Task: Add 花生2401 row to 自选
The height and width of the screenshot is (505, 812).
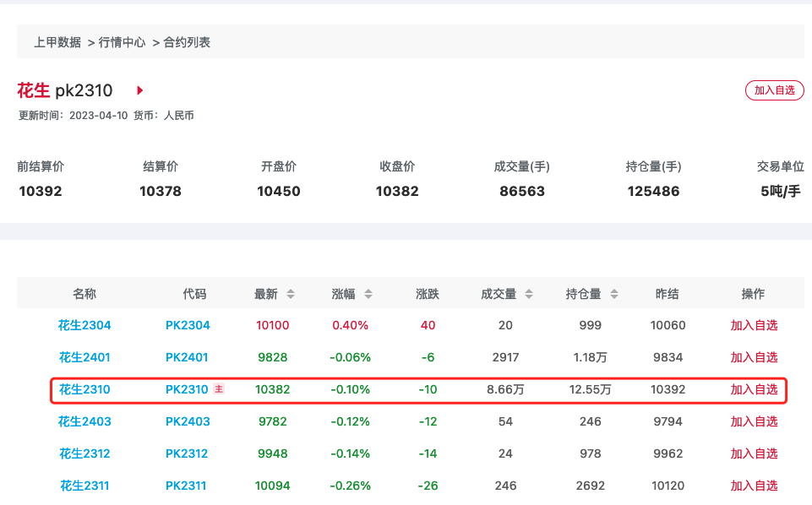Action: pyautogui.click(x=754, y=357)
